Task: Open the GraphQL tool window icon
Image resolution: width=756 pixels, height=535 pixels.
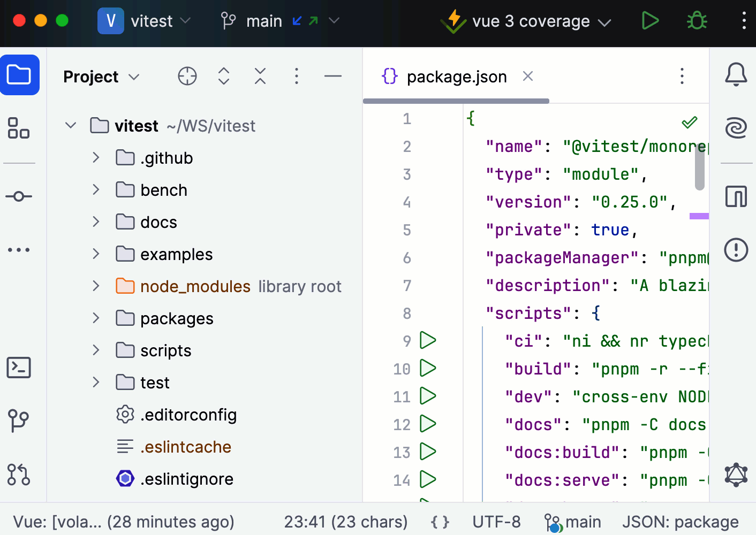Action: coord(736,475)
